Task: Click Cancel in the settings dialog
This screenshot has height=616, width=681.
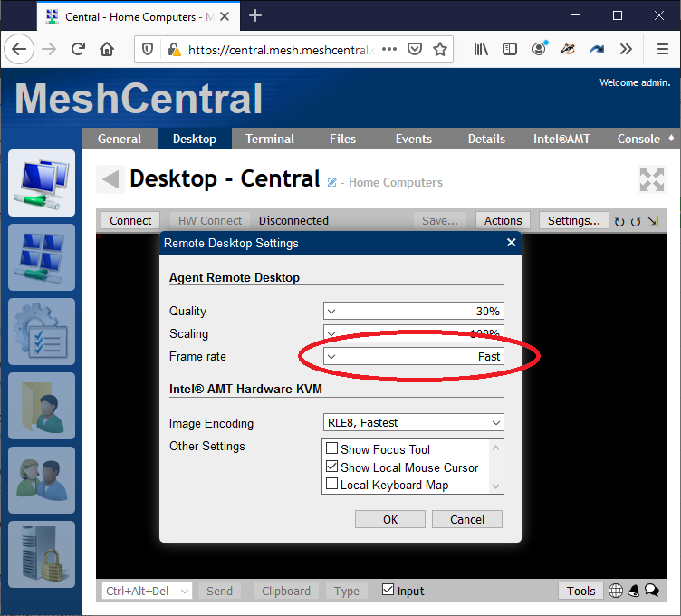Action: click(467, 519)
